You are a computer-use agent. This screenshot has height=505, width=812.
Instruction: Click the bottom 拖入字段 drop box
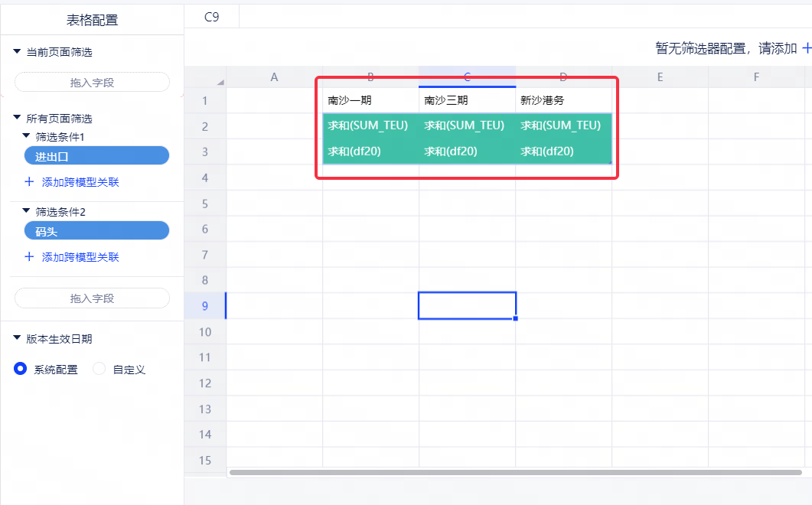92,298
